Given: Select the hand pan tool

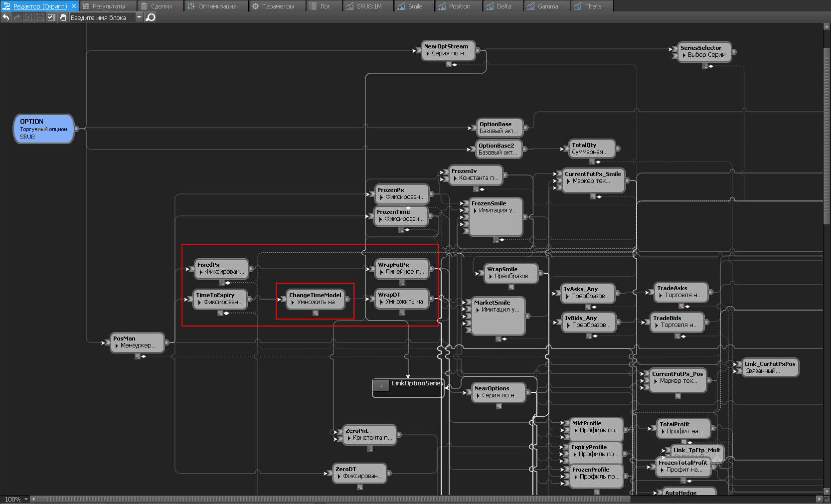Looking at the screenshot, I should pos(63,17).
